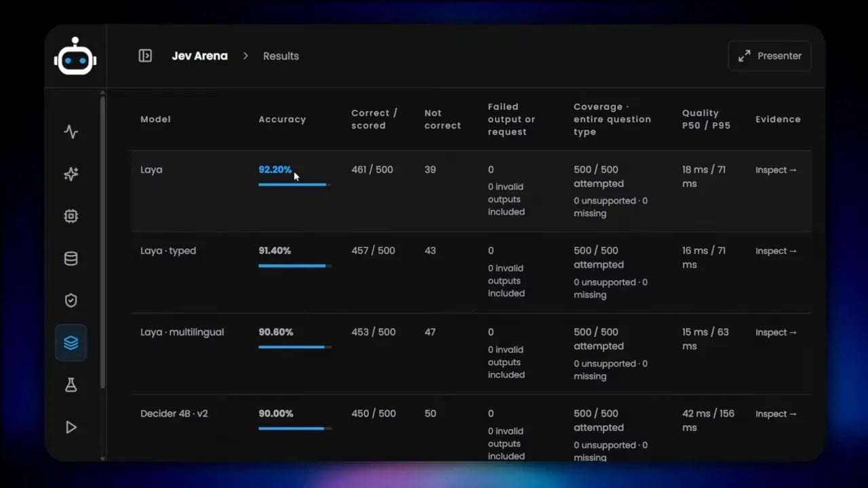Viewport: 868px width, 488px height.
Task: Click the "Decider 4B · v2" model name
Action: [x=174, y=413]
